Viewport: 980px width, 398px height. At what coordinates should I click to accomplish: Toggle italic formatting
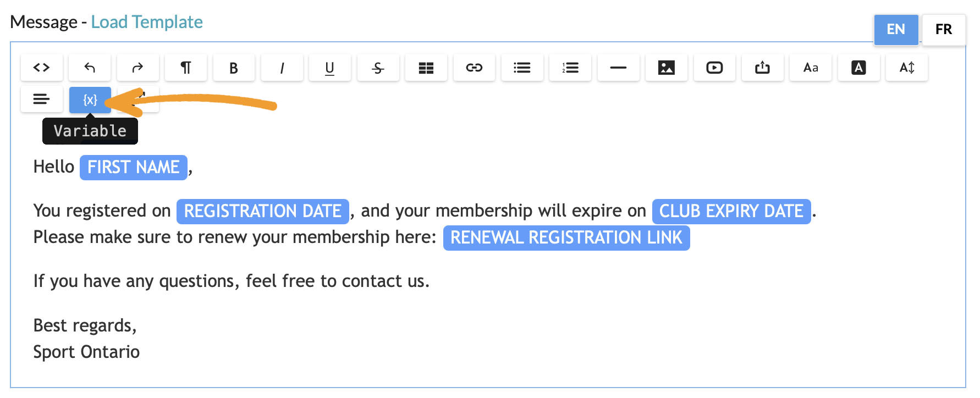[282, 68]
